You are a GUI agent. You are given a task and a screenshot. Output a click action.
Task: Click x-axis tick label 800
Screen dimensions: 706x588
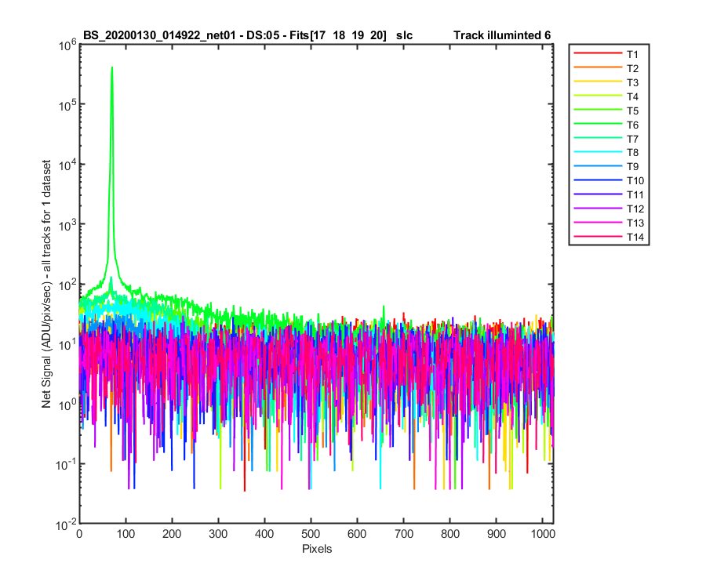[x=449, y=534]
